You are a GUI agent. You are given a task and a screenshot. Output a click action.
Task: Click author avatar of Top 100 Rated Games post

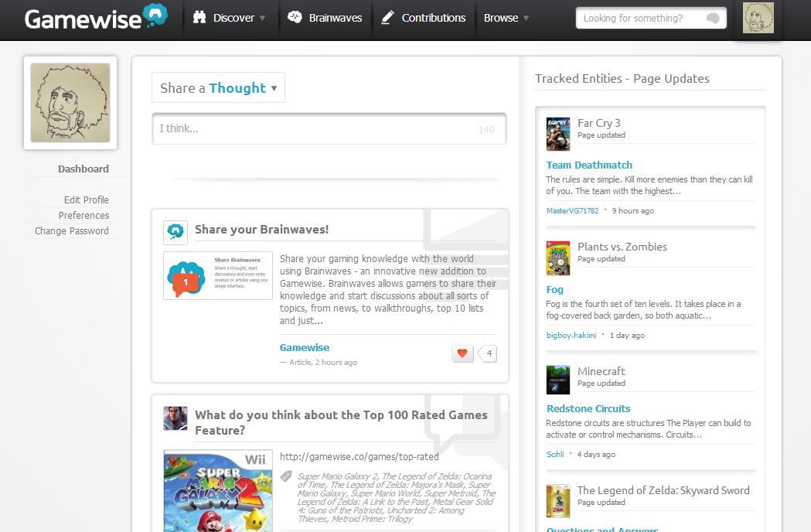pos(175,418)
